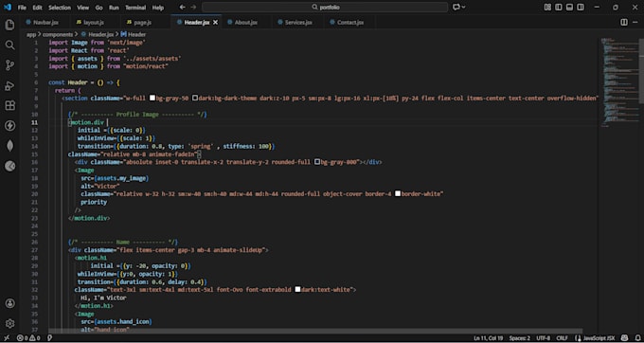Open the Accounts icon in activity bar
The height and width of the screenshot is (343, 644).
[9, 303]
